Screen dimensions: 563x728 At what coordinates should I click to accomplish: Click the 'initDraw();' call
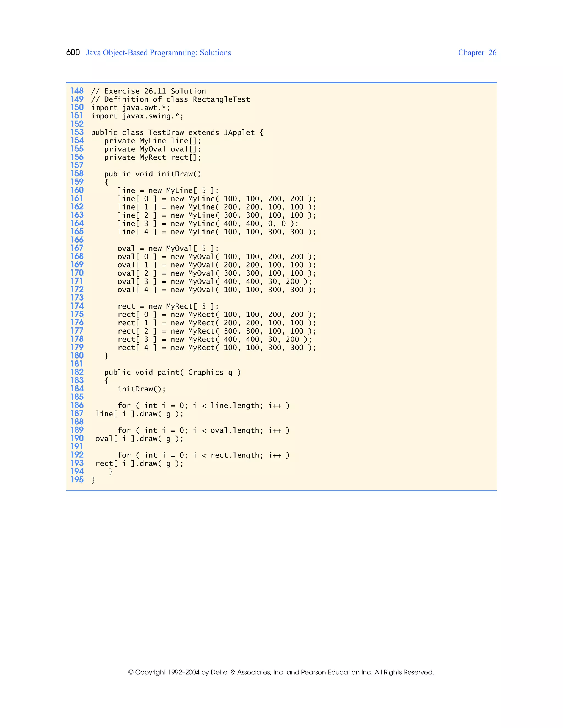(141, 389)
